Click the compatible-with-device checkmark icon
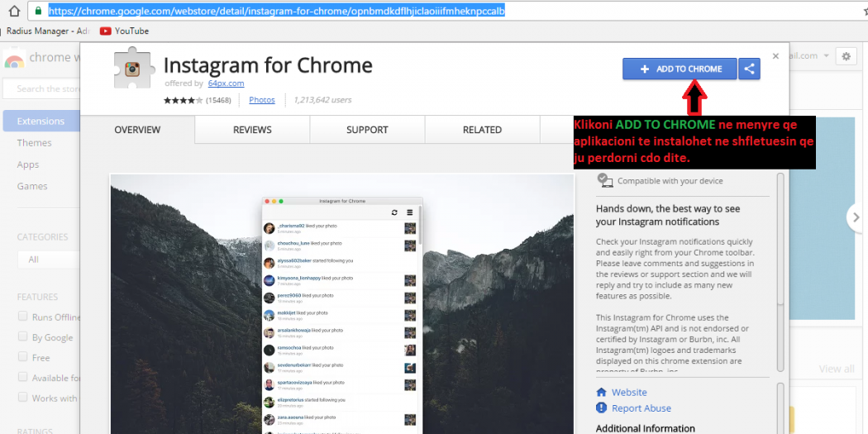This screenshot has height=434, width=868. click(604, 180)
